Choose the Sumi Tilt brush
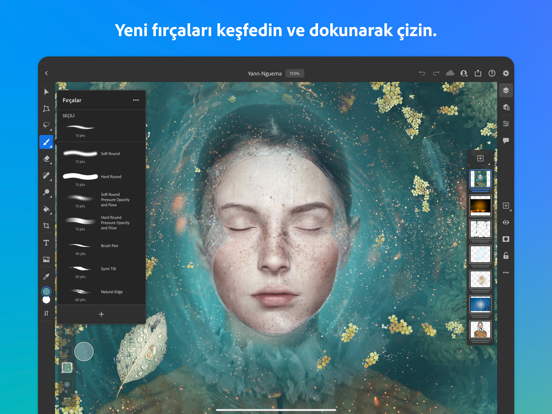This screenshot has height=414, width=552. click(x=101, y=271)
